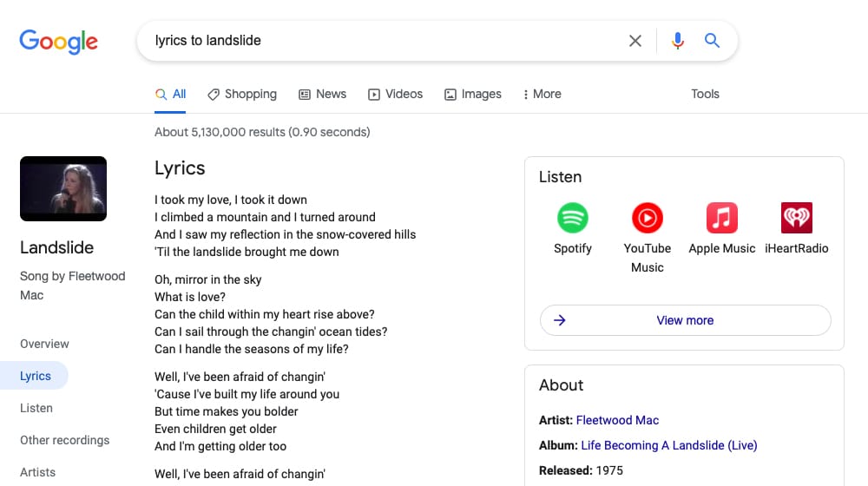Open the Landslide performance thumbnail
Viewport: 868px width, 486px height.
63,188
